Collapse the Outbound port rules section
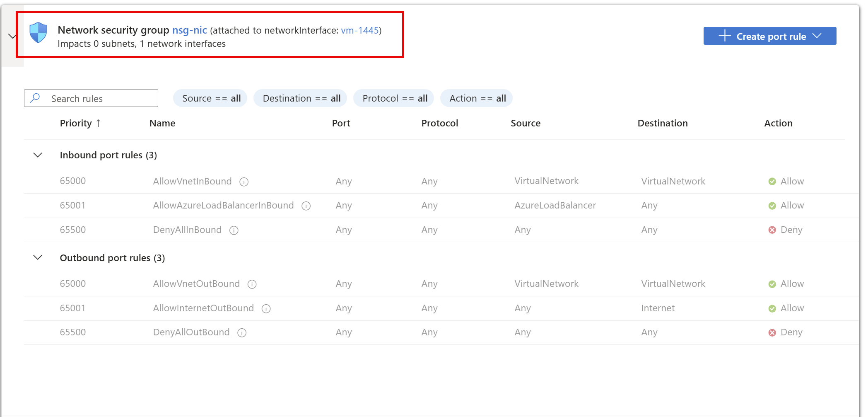Image resolution: width=868 pixels, height=417 pixels. pos(37,257)
